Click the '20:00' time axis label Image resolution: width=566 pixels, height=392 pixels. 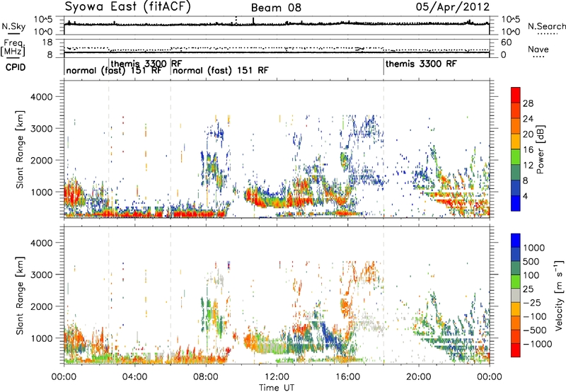(x=419, y=377)
